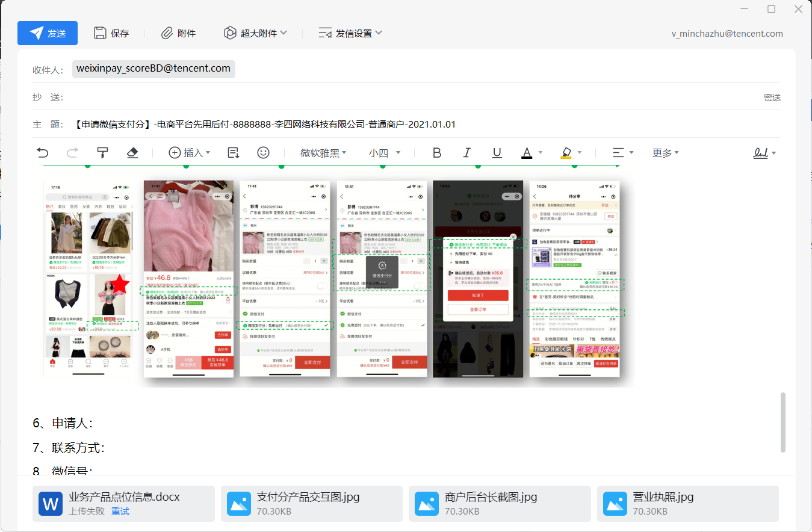Click 密送 to add Bcc
Image resolution: width=812 pixels, height=532 pixels.
[x=772, y=97]
